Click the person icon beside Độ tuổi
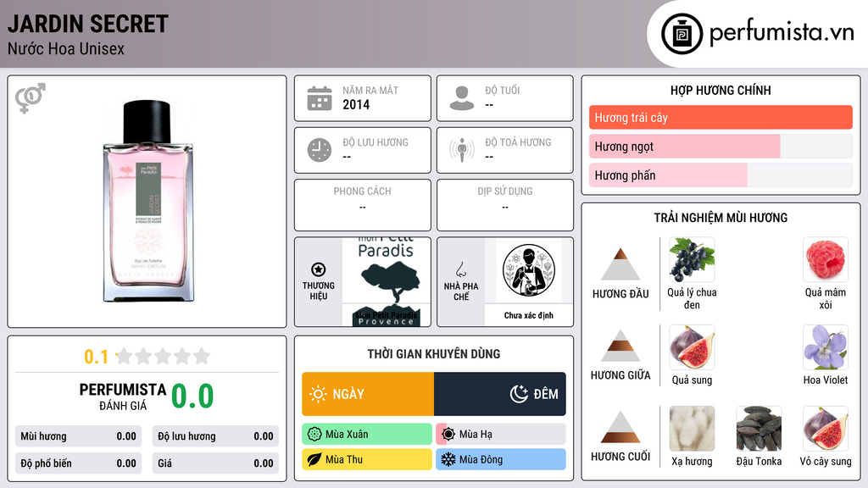868x488 pixels. (x=462, y=98)
